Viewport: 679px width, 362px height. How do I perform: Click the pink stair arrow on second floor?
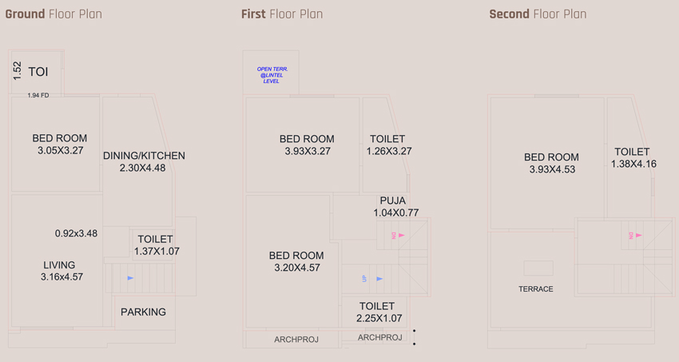click(x=639, y=235)
